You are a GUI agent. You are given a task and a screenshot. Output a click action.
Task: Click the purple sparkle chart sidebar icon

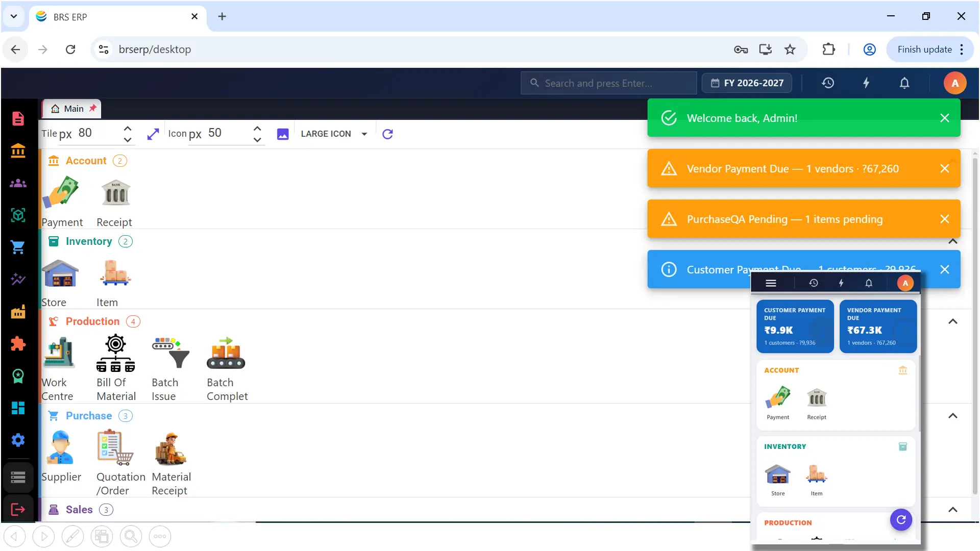(18, 279)
